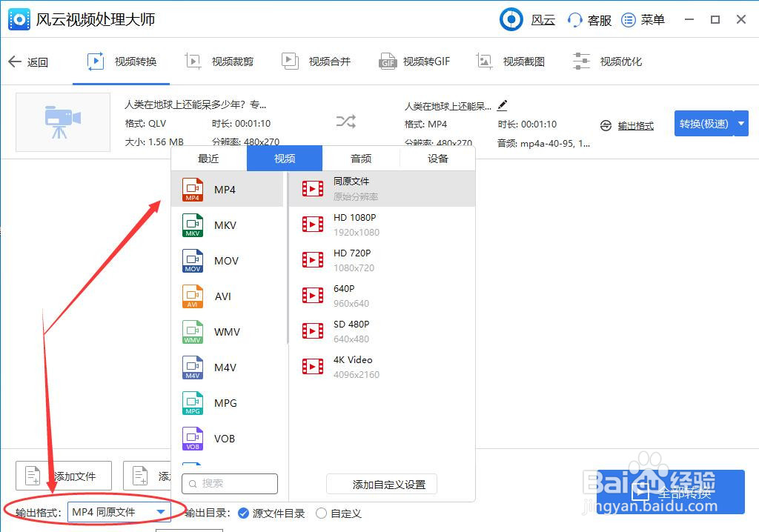The width and height of the screenshot is (759, 532).
Task: Open the 视频优化 tab
Action: [607, 61]
